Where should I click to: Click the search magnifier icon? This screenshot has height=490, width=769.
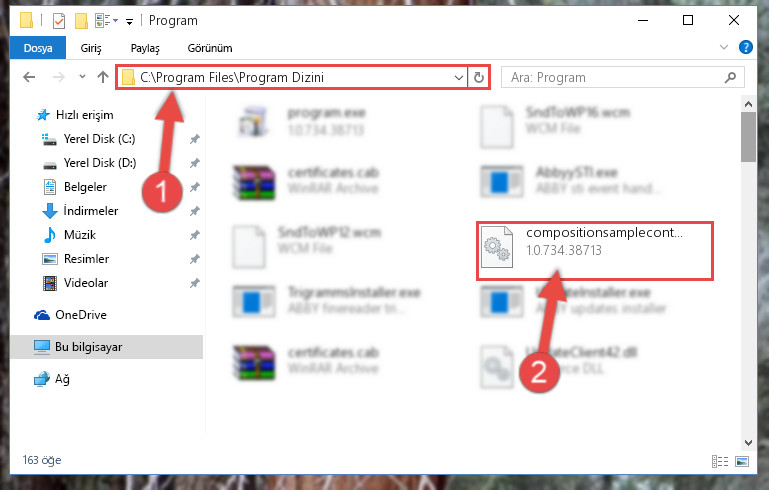pos(730,77)
